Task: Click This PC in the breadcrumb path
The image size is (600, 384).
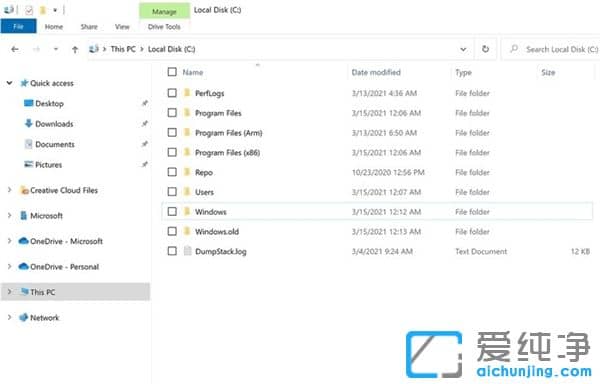Action: pyautogui.click(x=123, y=49)
